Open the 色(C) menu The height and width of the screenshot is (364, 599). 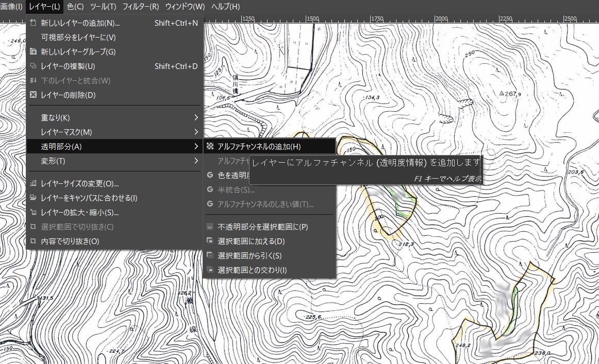pyautogui.click(x=75, y=7)
